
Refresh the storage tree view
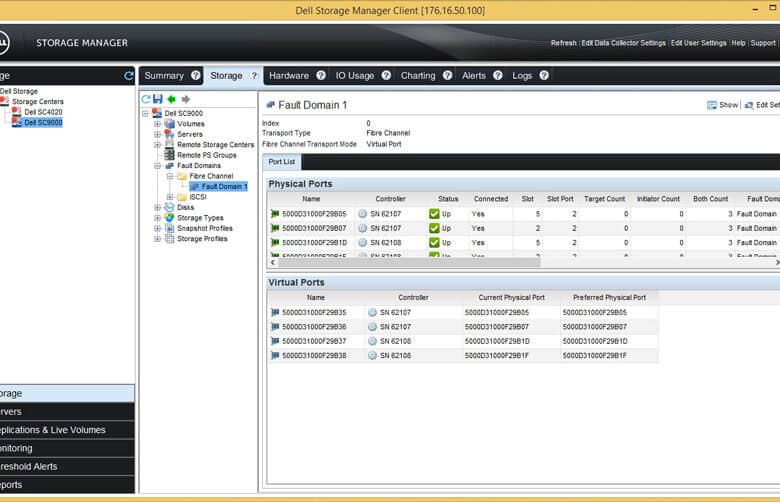click(146, 99)
